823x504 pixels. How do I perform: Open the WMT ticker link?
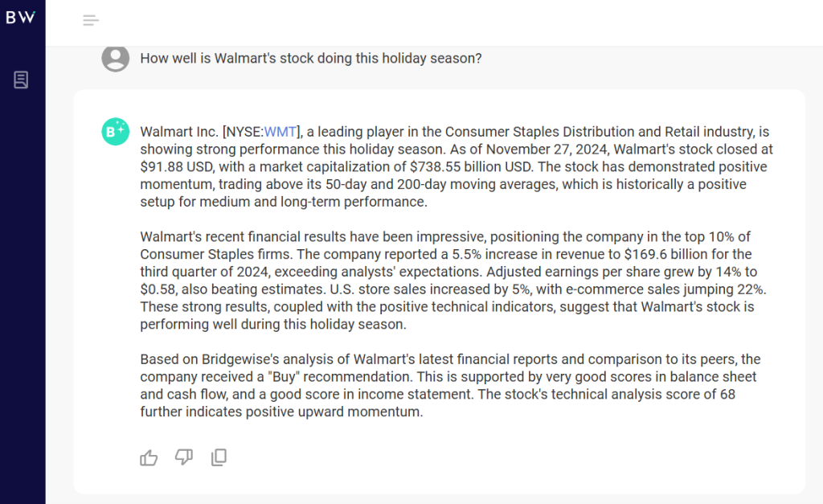click(280, 132)
